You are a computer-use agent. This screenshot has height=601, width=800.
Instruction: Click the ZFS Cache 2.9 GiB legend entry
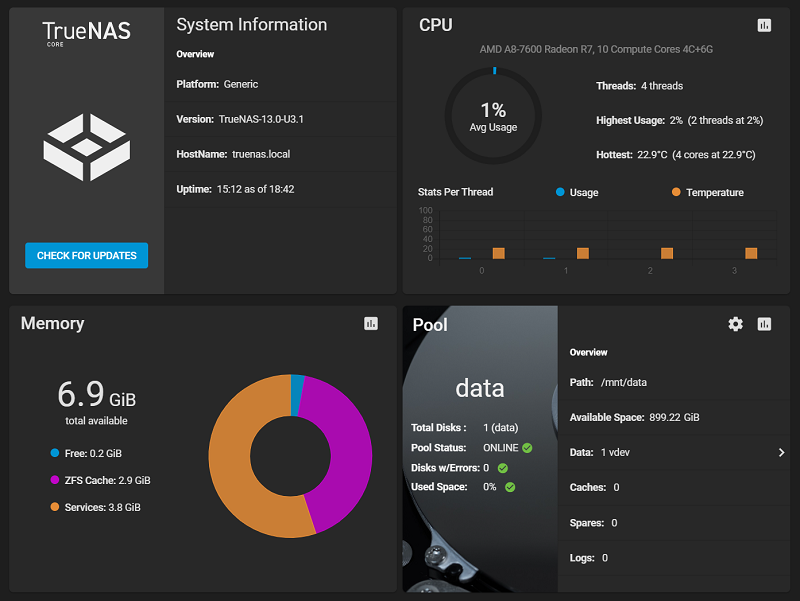coord(100,480)
